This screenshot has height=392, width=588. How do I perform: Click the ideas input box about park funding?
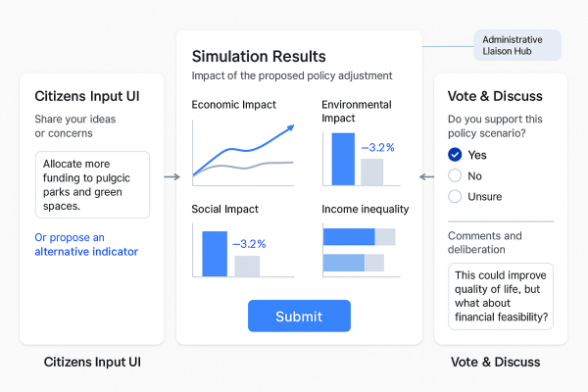pos(92,184)
